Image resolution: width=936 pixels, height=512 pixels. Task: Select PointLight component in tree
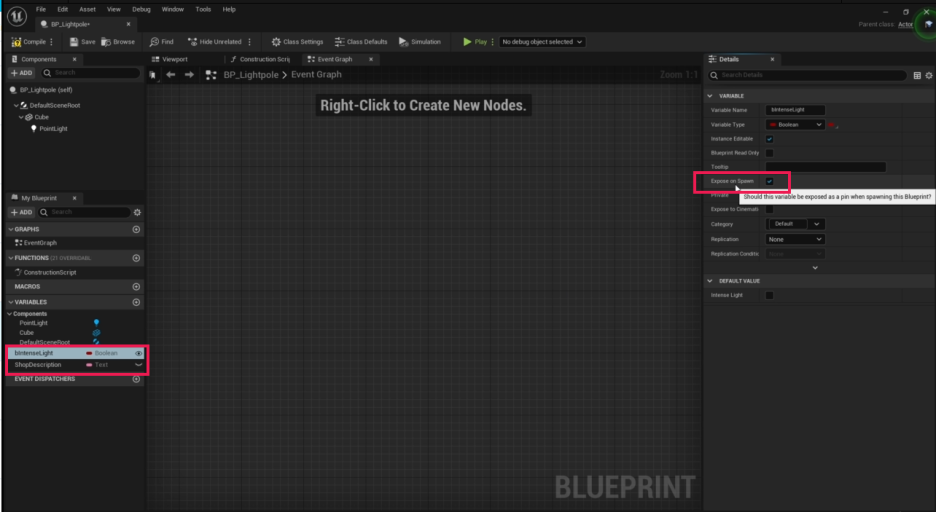click(x=49, y=128)
